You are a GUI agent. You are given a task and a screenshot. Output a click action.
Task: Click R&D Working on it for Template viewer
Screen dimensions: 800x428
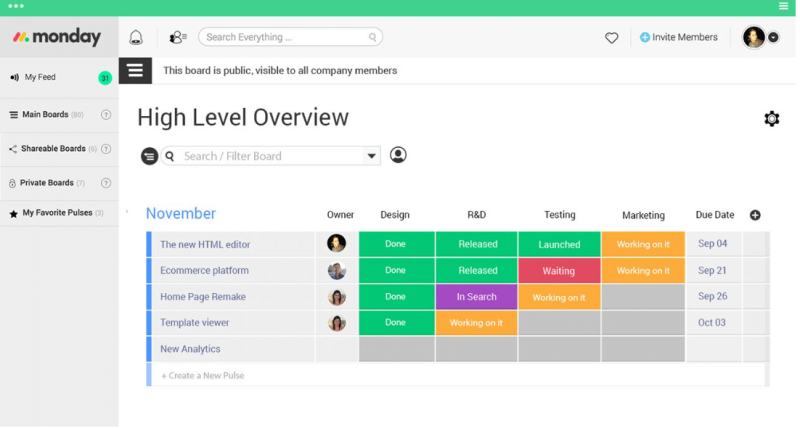[x=477, y=323]
